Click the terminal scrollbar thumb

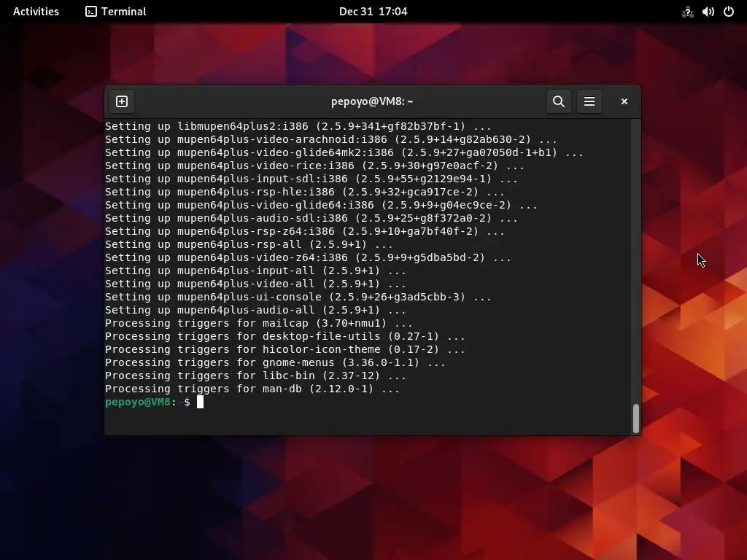[x=636, y=419]
